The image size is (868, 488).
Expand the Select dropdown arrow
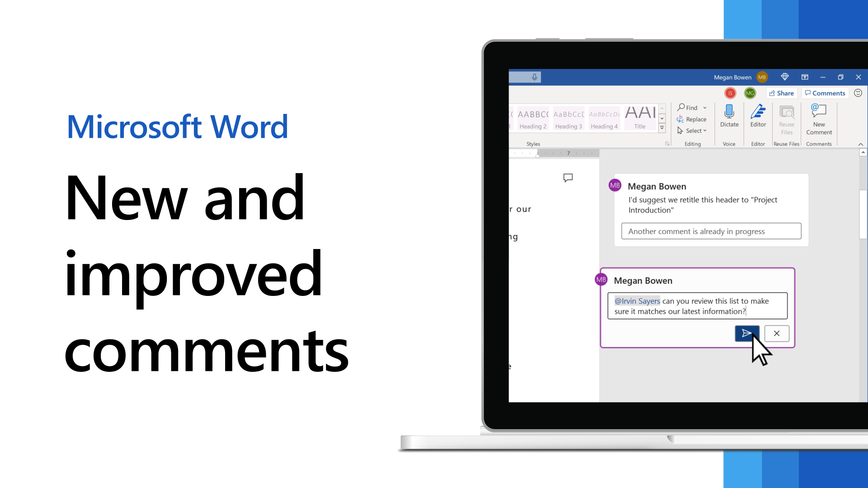[x=705, y=131]
